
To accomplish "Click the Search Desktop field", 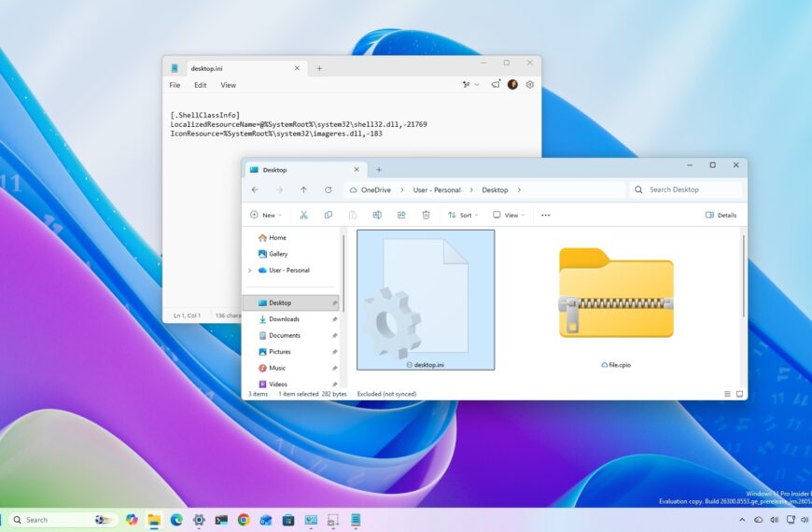I will pos(686,190).
